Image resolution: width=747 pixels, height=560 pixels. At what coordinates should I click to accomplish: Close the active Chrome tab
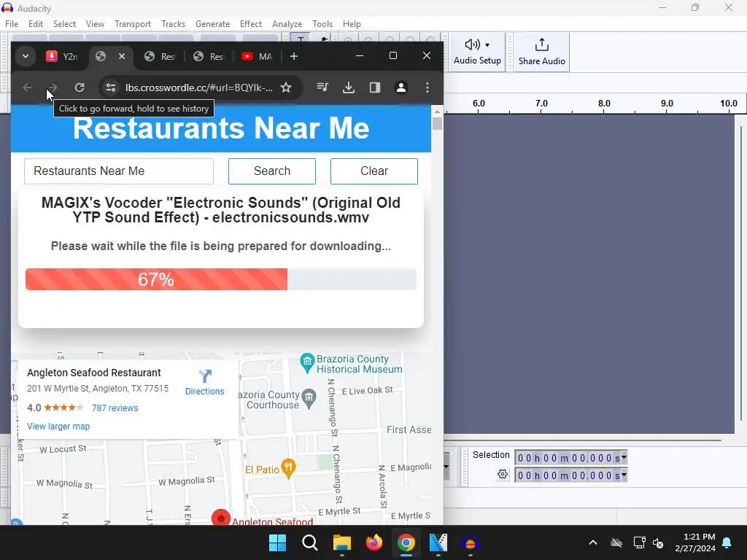[122, 56]
